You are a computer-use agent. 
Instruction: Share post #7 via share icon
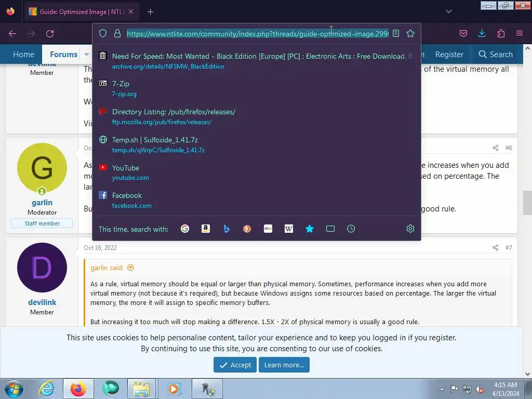[x=495, y=248]
